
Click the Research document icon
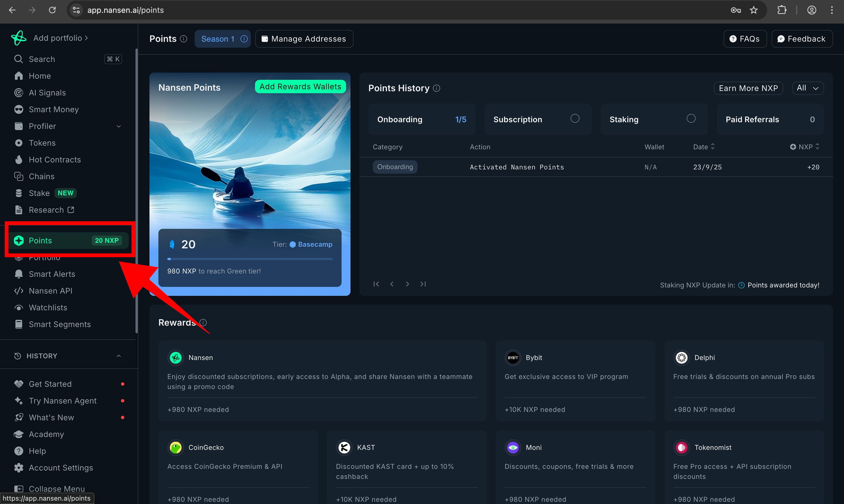(19, 210)
